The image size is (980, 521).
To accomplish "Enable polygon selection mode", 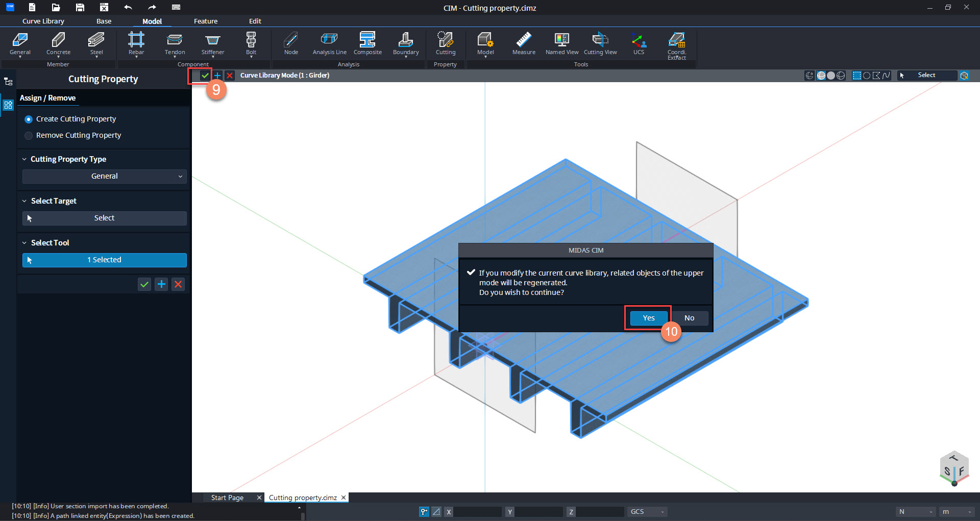I will click(876, 76).
